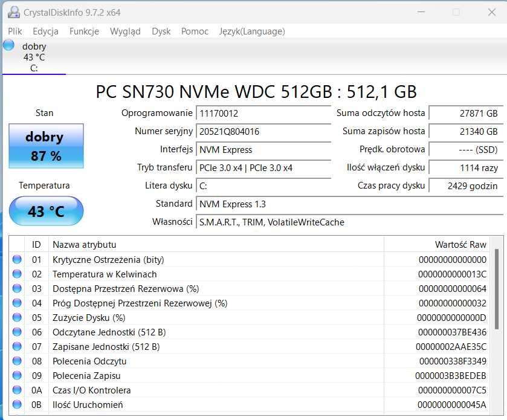Image resolution: width=507 pixels, height=420 pixels.
Task: Click status orb for Ilość Uruchomień row
Action: [x=17, y=404]
